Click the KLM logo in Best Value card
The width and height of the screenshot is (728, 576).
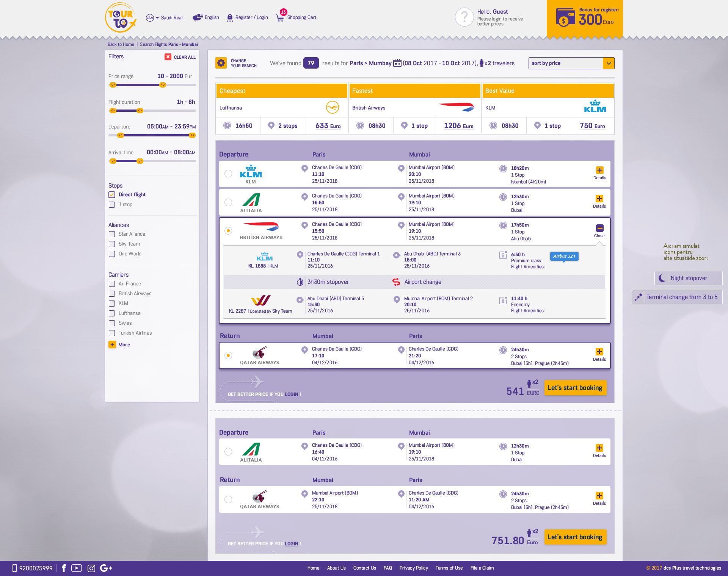[x=595, y=106]
